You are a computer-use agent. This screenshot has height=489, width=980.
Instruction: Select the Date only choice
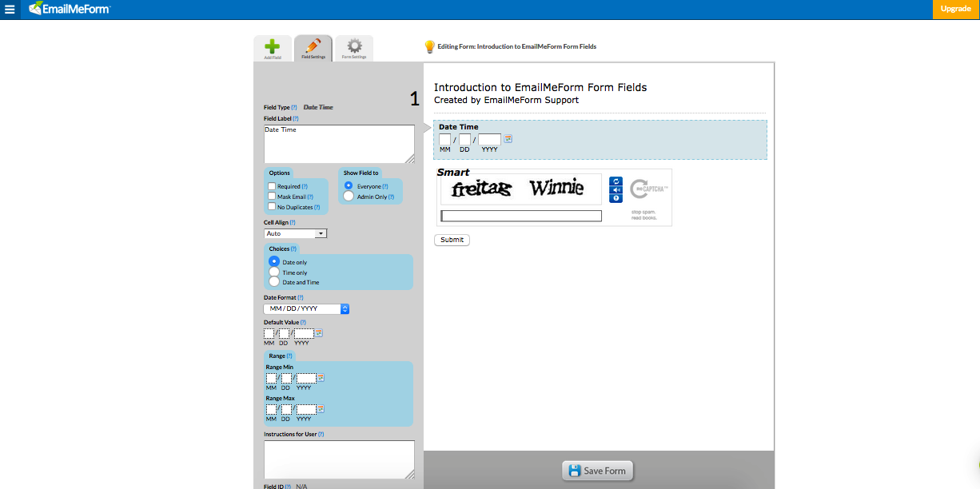(274, 261)
